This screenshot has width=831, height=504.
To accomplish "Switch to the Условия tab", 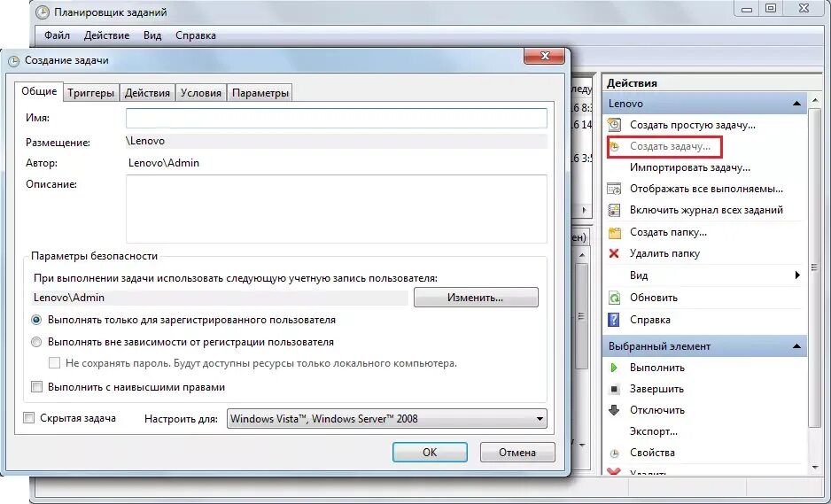I will [201, 93].
